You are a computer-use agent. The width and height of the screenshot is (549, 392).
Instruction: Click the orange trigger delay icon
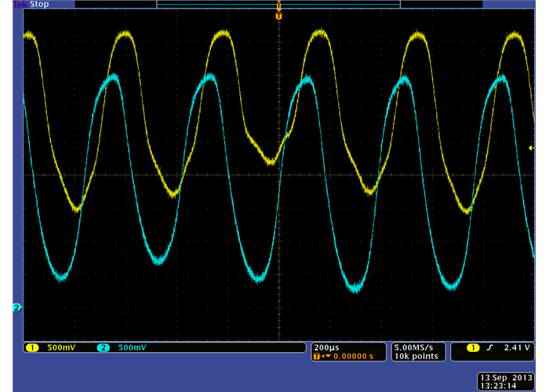point(318,357)
